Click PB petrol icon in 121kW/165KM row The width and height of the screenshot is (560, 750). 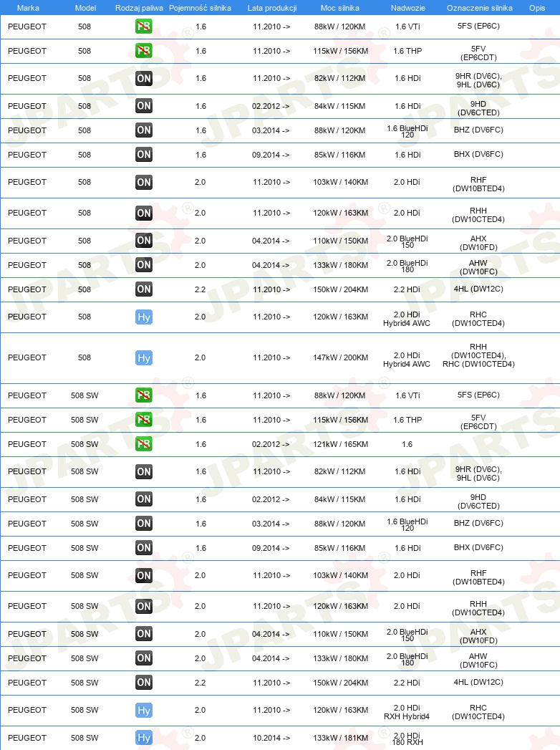click(144, 444)
